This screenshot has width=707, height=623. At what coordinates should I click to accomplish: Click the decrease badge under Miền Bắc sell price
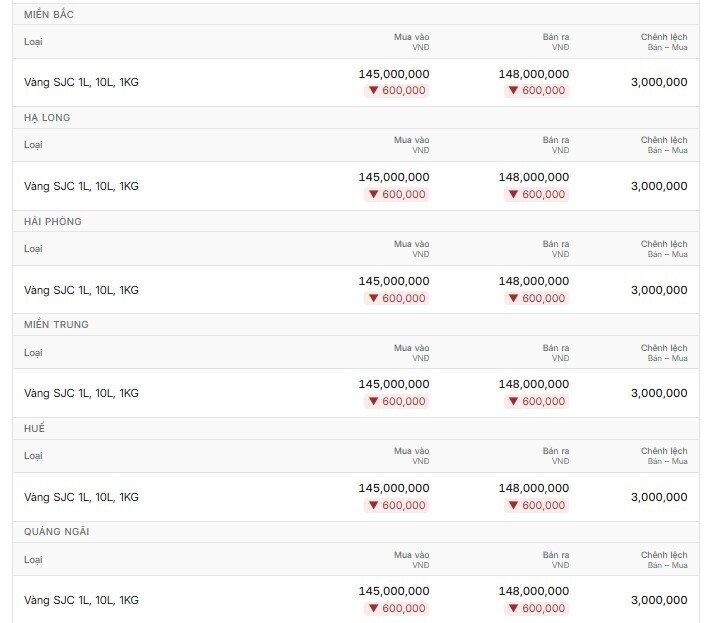coord(536,91)
